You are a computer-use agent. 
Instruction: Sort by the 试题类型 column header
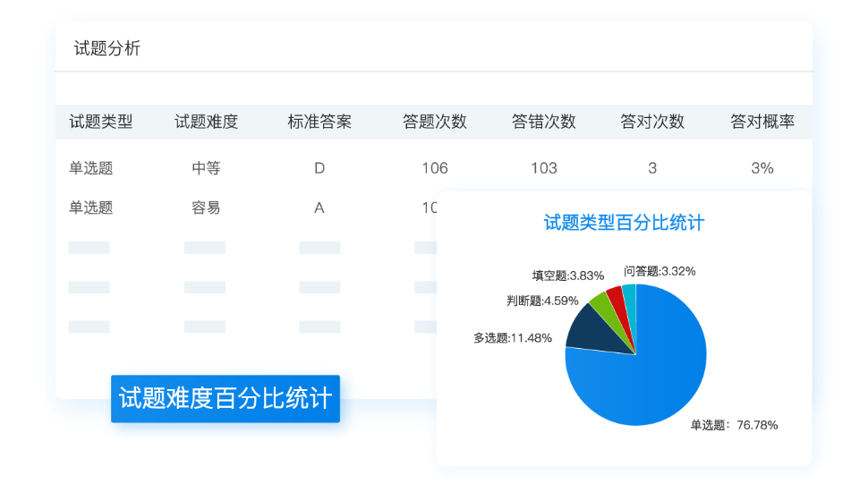pos(101,123)
